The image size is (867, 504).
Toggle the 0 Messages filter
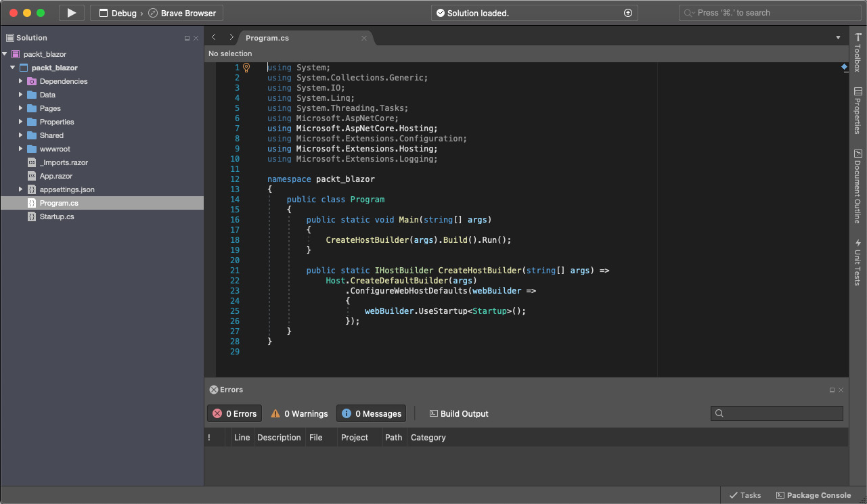(371, 413)
